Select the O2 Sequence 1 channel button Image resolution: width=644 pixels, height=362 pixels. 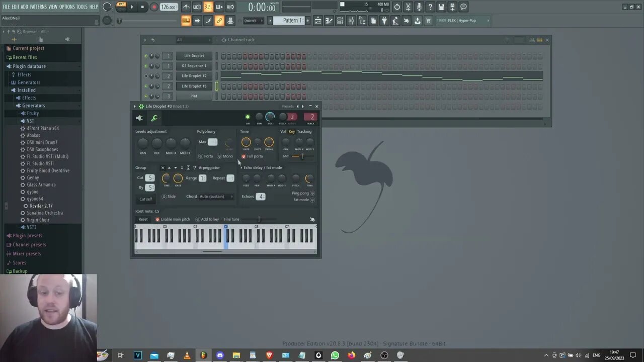194,66
